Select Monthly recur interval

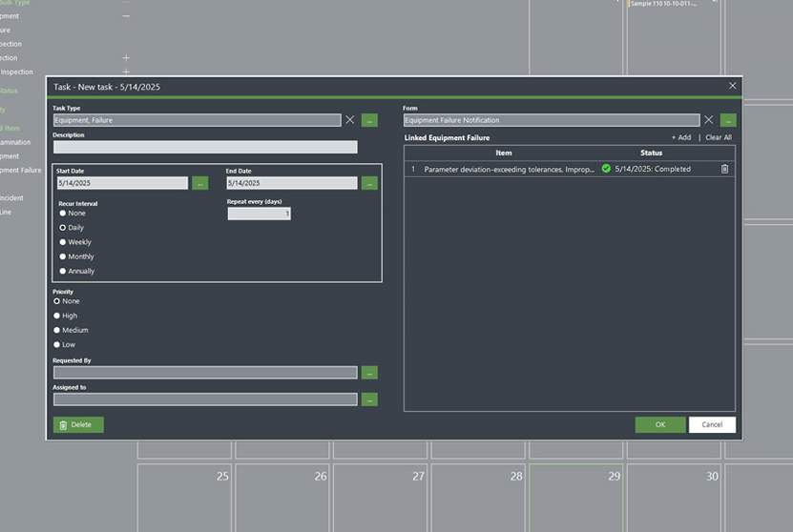click(63, 256)
